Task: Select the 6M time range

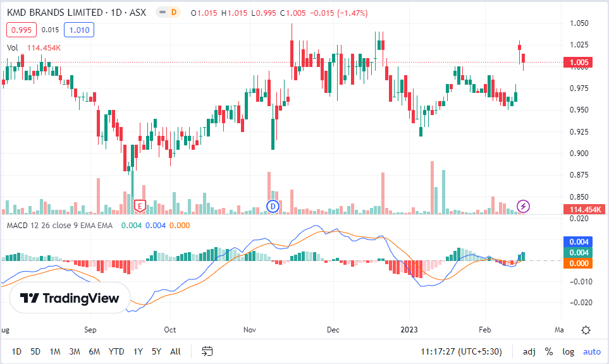Action: [x=94, y=351]
